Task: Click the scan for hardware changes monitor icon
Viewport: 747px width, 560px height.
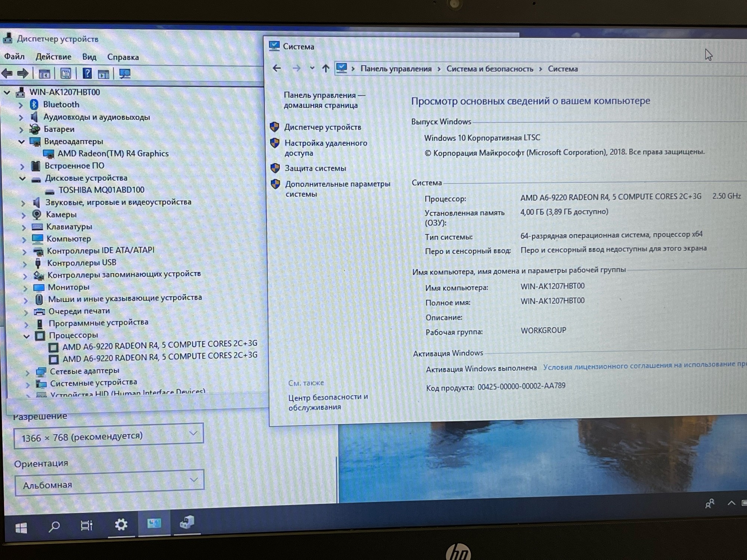Action: pyautogui.click(x=125, y=74)
